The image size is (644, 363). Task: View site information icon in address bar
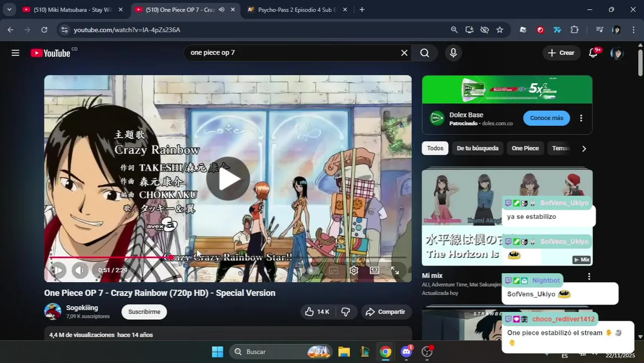64,30
